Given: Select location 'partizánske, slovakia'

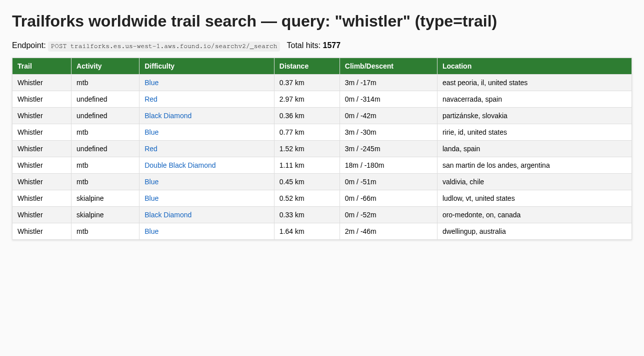Looking at the screenshot, I should pos(475,116).
